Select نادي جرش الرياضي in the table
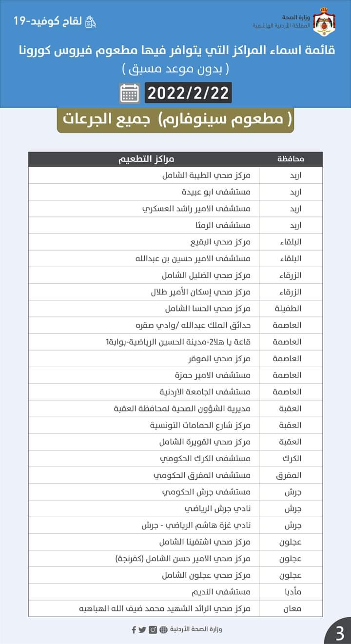351x644 pixels. click(217, 508)
